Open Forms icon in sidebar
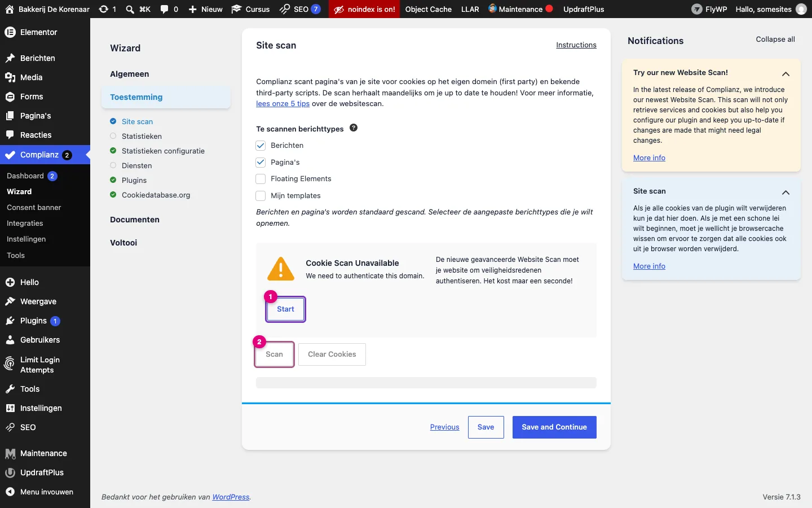Viewport: 812px width, 508px height. tap(10, 97)
